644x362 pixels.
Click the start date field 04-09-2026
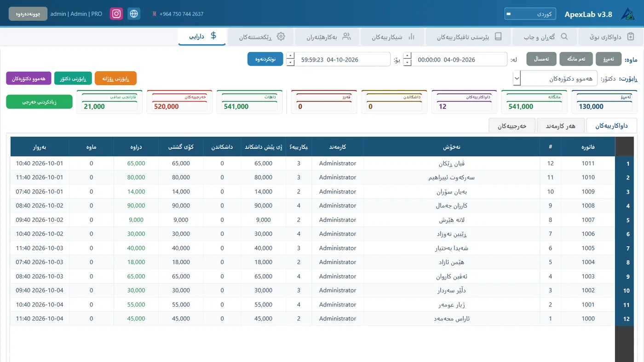coord(459,59)
